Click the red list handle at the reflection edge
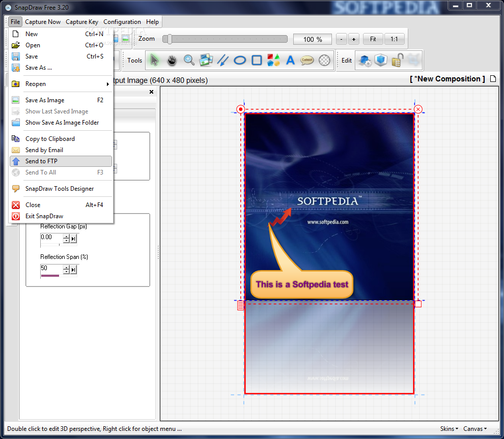Screen dimensions: 504x439 click(240, 305)
